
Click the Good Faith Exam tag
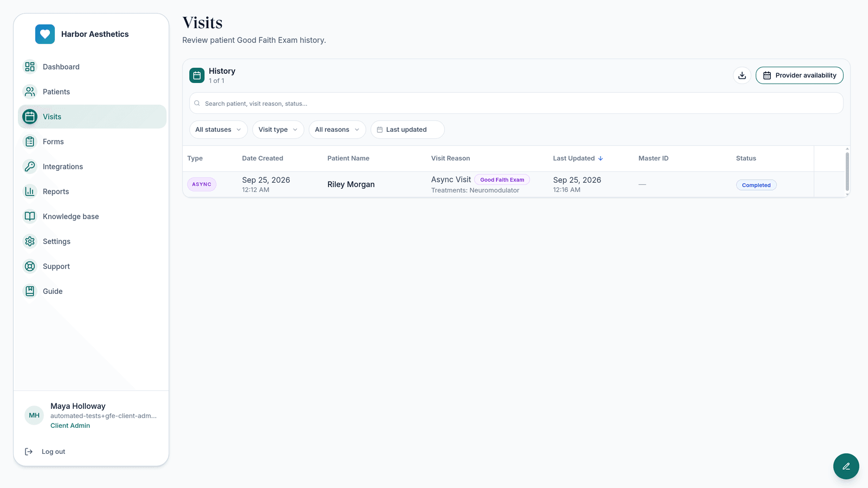(x=502, y=179)
